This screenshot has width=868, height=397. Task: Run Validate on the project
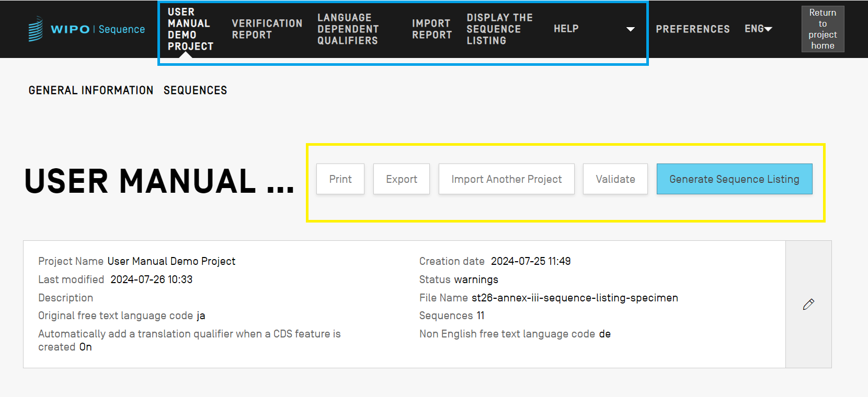[x=615, y=179]
